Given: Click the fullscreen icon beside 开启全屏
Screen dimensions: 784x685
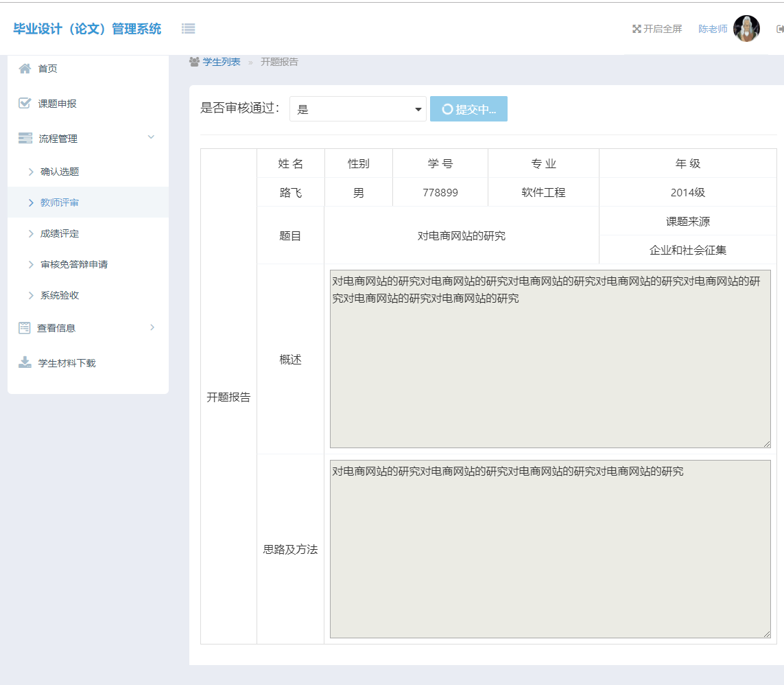Looking at the screenshot, I should (x=637, y=29).
